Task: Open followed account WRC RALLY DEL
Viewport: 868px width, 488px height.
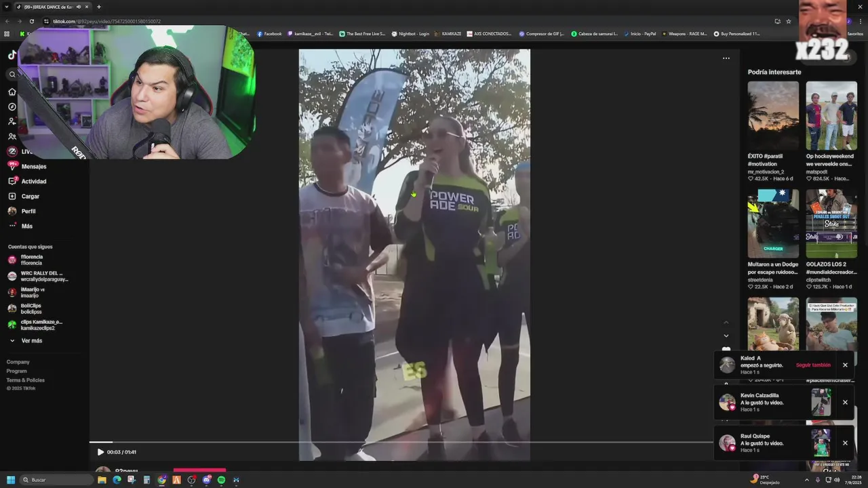Action: coord(37,276)
